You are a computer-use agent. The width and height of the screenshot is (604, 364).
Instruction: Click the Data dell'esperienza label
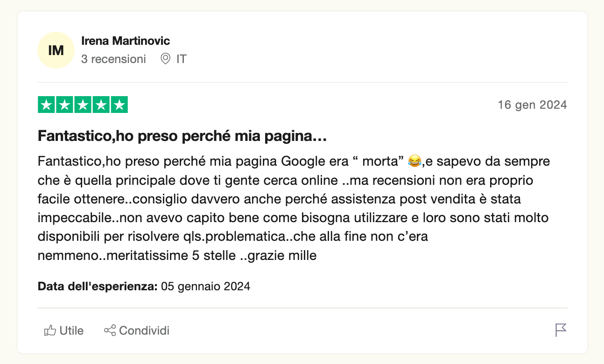[x=98, y=286]
